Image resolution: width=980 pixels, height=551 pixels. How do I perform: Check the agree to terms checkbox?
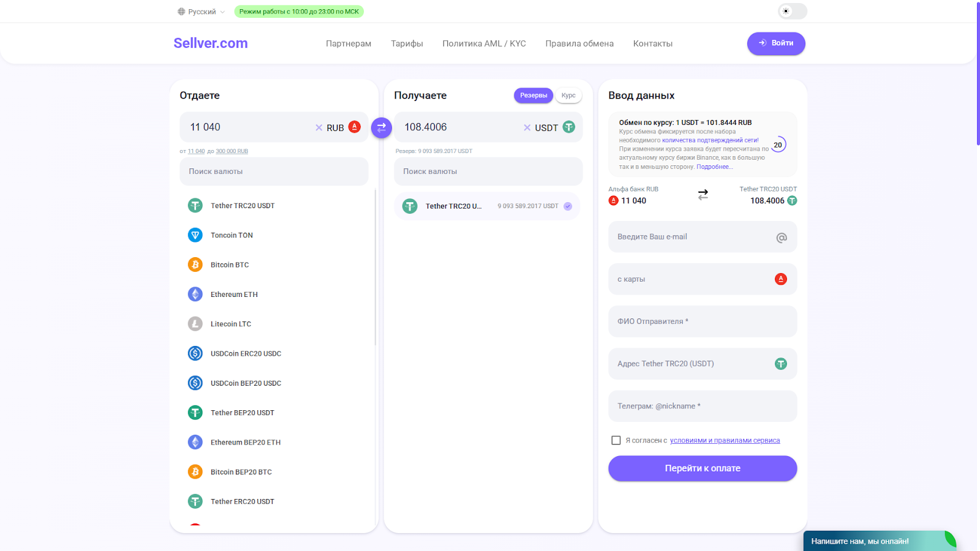click(616, 440)
